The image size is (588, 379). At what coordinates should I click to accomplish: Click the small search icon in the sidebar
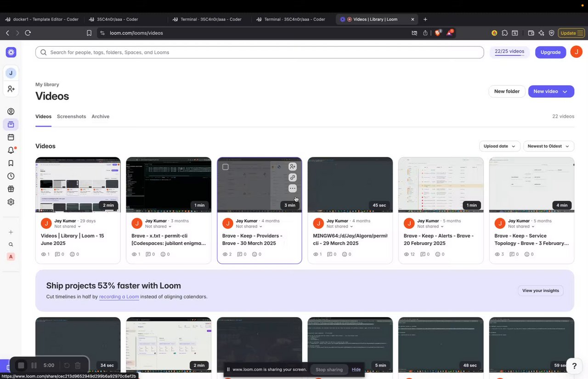[x=11, y=245]
